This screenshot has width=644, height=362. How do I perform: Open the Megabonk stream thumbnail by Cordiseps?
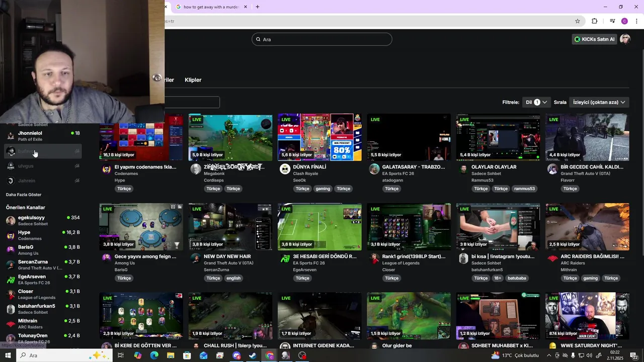[x=230, y=137]
